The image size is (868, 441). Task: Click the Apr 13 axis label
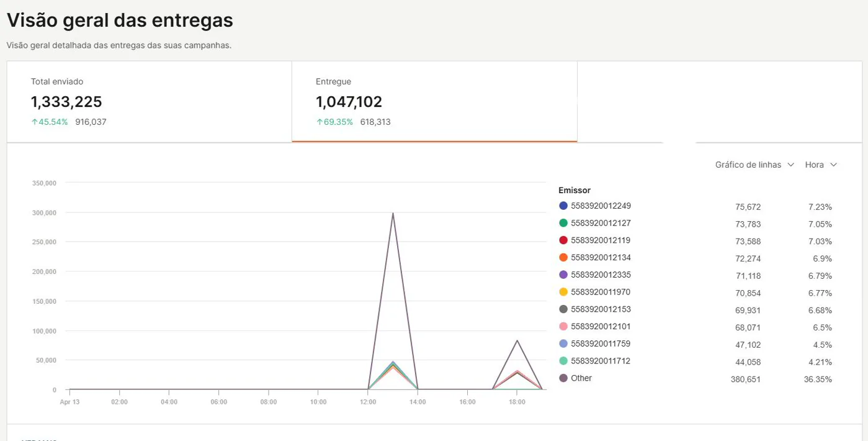click(x=69, y=402)
